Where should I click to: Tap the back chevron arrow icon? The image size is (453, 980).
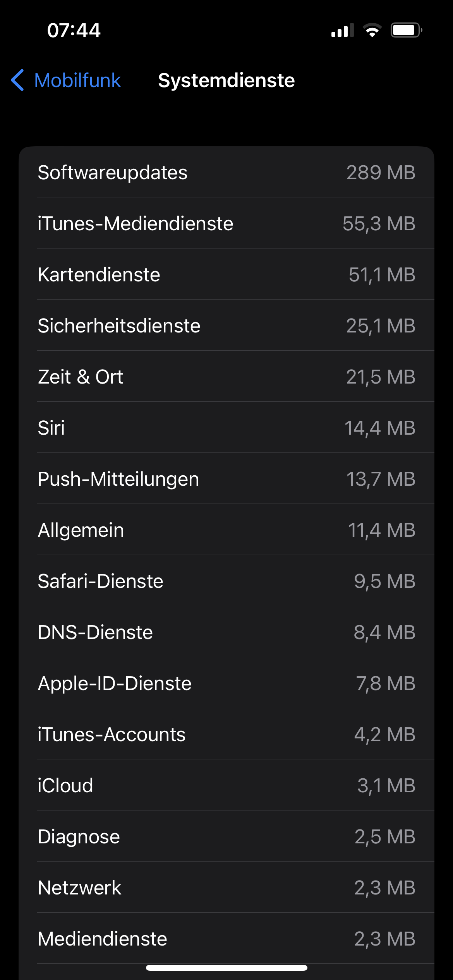18,81
